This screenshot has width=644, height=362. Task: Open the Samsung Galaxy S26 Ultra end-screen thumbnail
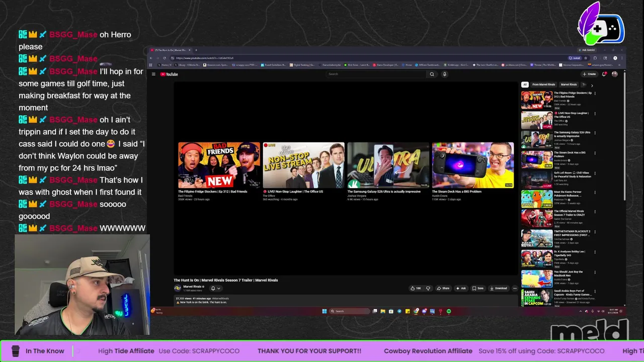coord(388,165)
